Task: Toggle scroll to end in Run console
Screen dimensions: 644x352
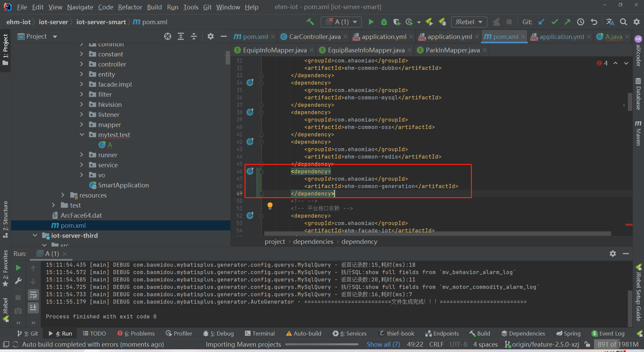Action: pos(33,307)
